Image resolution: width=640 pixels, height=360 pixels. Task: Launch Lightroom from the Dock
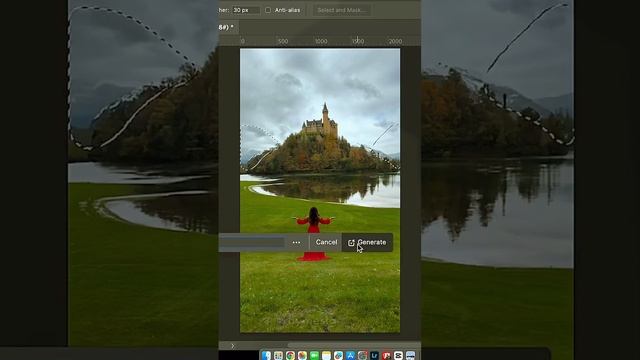(374, 356)
